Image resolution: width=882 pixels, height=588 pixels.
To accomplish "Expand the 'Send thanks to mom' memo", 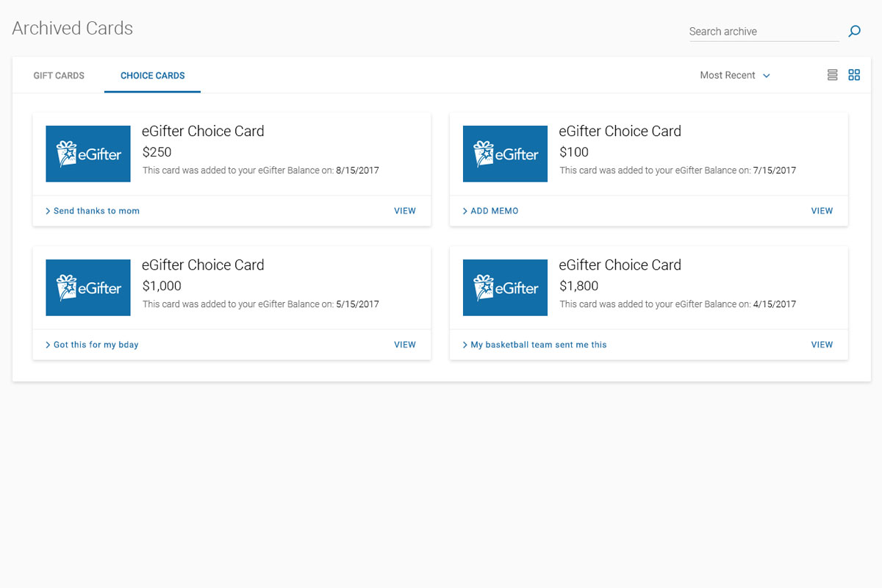I will [x=93, y=211].
